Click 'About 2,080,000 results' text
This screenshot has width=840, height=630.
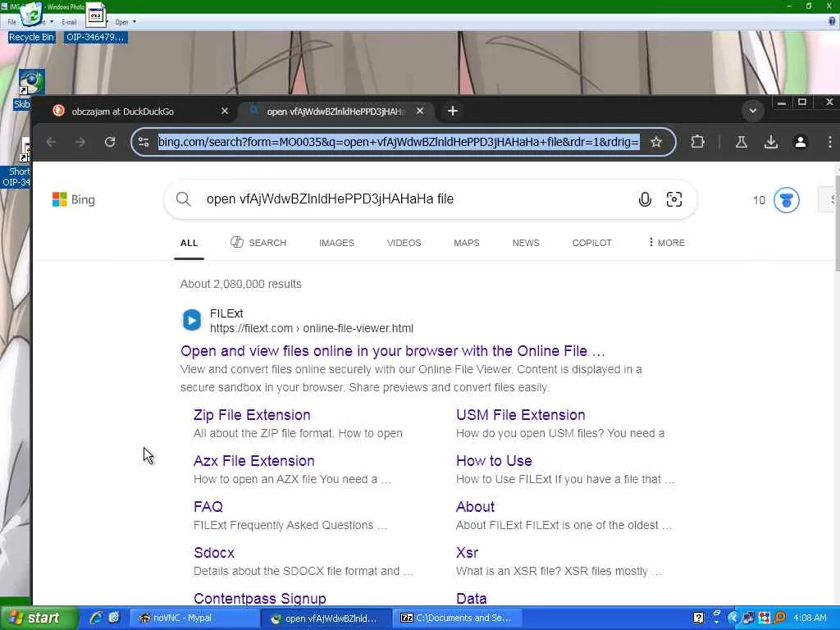click(240, 284)
